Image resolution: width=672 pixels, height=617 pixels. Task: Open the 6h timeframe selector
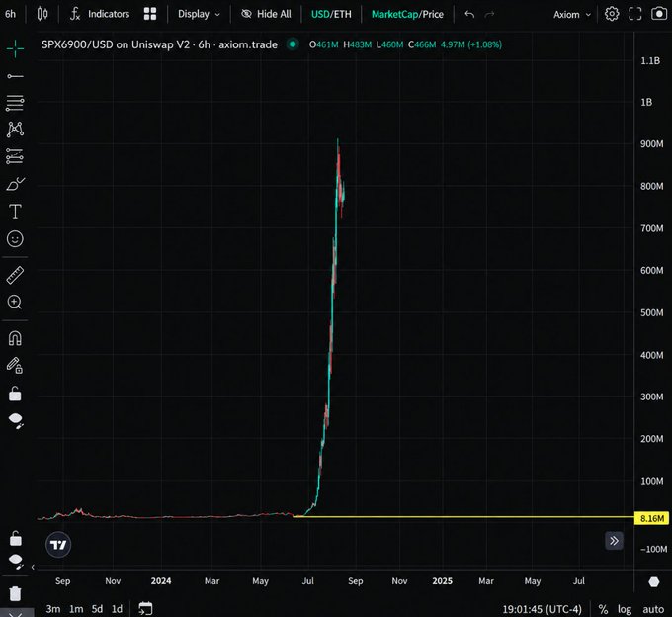coord(10,14)
